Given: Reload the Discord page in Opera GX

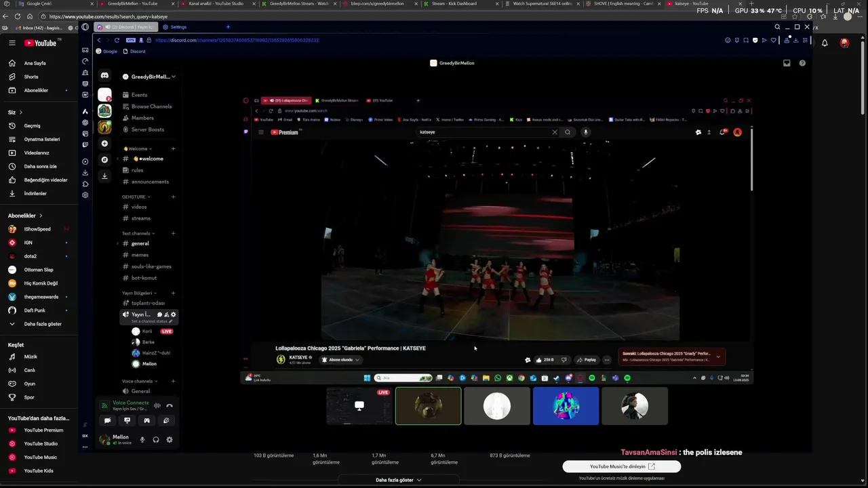Looking at the screenshot, I should 117,40.
